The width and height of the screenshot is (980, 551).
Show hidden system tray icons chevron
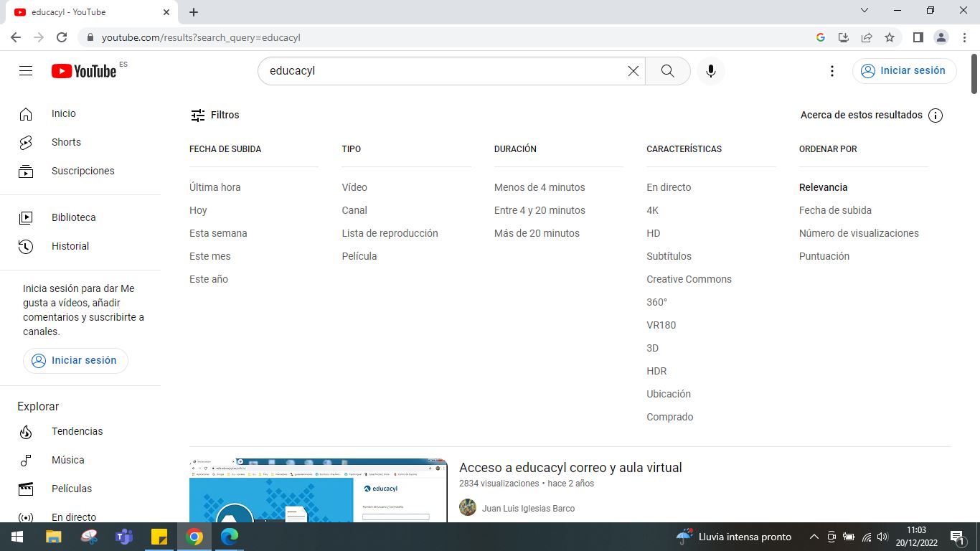click(x=814, y=537)
